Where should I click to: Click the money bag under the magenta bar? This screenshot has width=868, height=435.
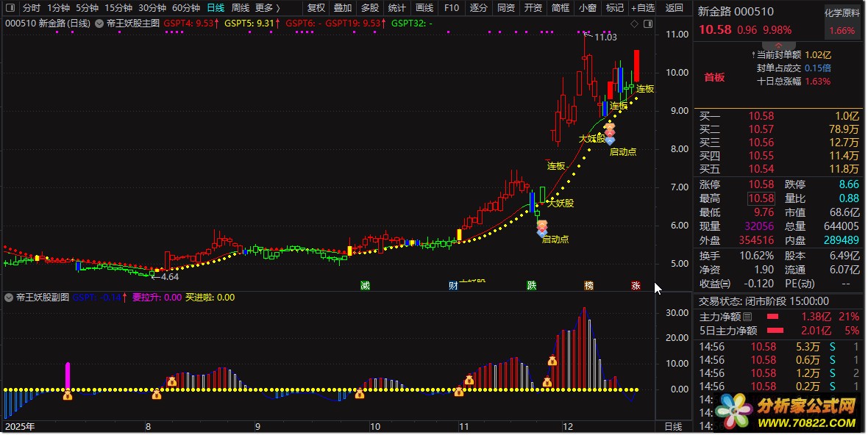[x=68, y=395]
